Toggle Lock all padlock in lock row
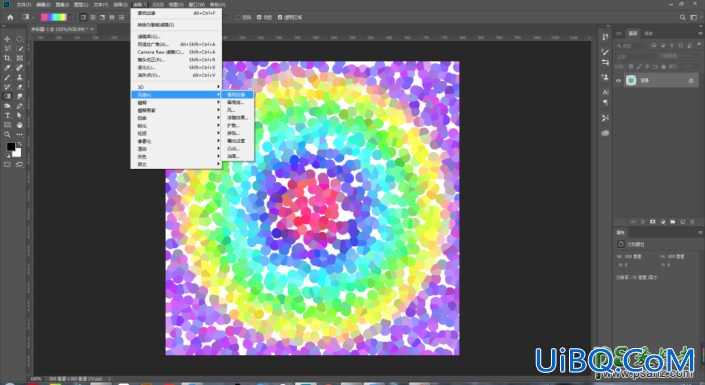 tap(663, 67)
